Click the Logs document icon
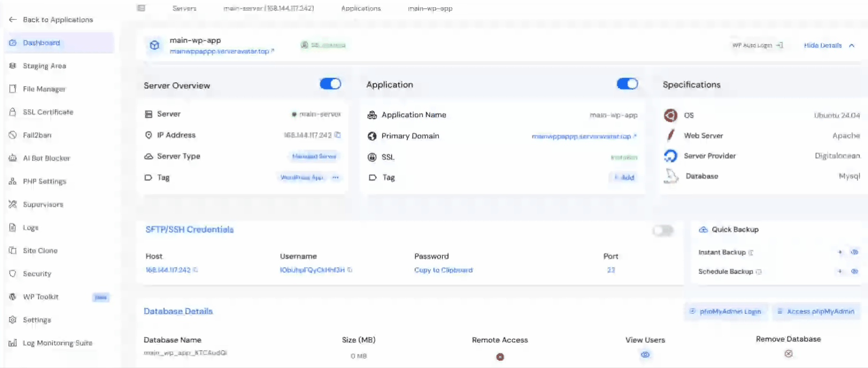The width and height of the screenshot is (868, 368). pos(13,228)
